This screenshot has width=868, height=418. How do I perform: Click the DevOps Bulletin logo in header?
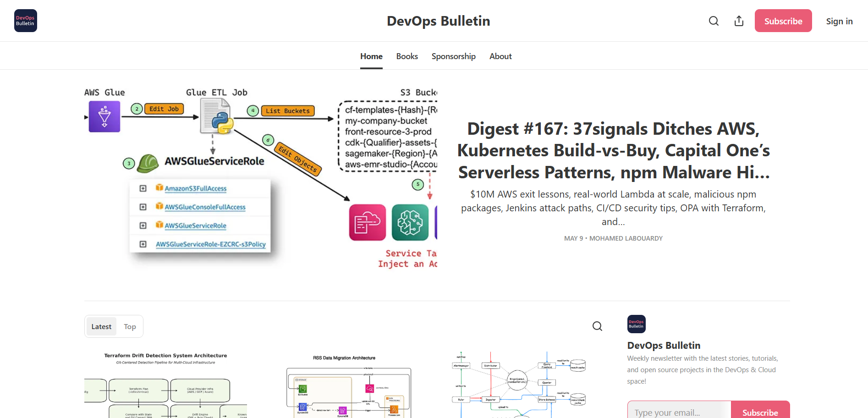[x=26, y=21]
